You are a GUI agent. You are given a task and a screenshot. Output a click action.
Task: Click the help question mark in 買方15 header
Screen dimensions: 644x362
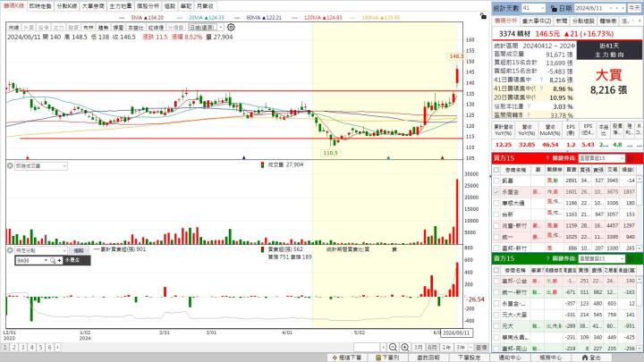pos(547,158)
